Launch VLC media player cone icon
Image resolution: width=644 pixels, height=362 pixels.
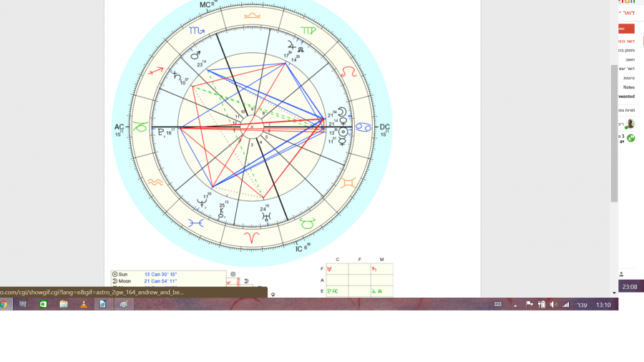coord(84,304)
